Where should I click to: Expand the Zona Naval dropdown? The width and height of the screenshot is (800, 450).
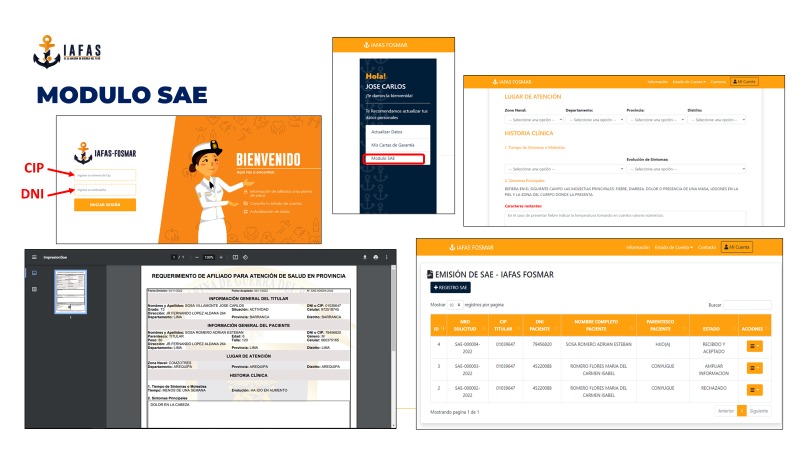pos(532,119)
